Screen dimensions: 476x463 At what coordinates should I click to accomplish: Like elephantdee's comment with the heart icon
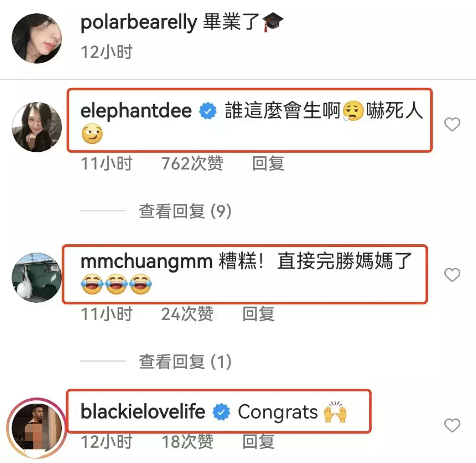(x=452, y=124)
